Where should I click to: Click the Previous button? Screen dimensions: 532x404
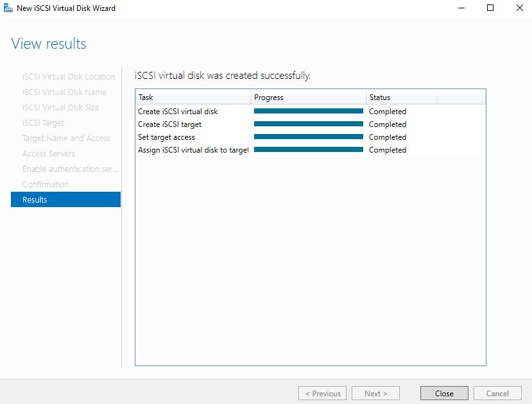click(x=322, y=393)
